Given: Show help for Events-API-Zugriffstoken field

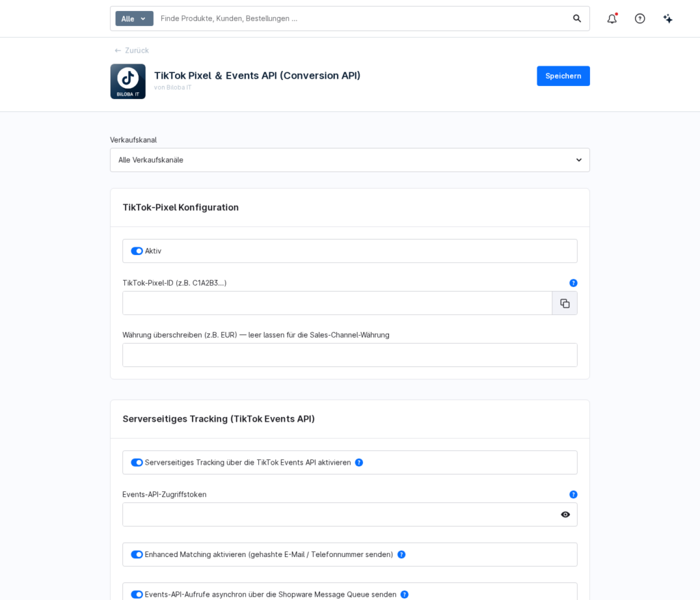Looking at the screenshot, I should (574, 494).
